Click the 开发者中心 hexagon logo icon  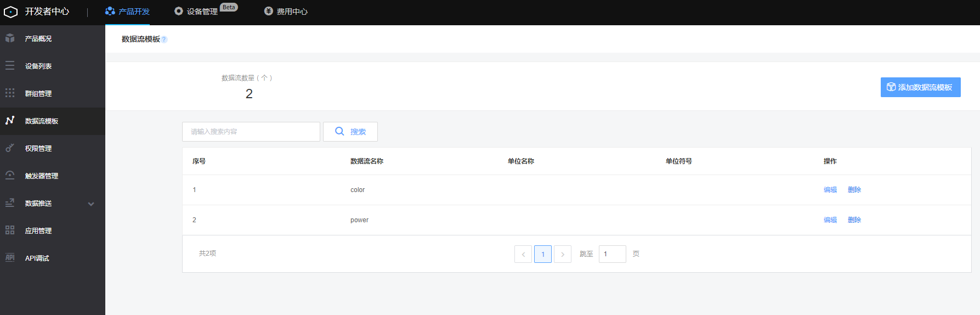point(10,12)
